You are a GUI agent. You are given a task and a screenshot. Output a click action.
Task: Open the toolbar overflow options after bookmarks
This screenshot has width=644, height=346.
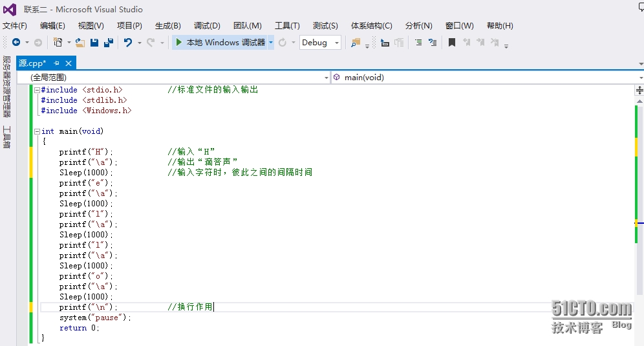click(506, 46)
